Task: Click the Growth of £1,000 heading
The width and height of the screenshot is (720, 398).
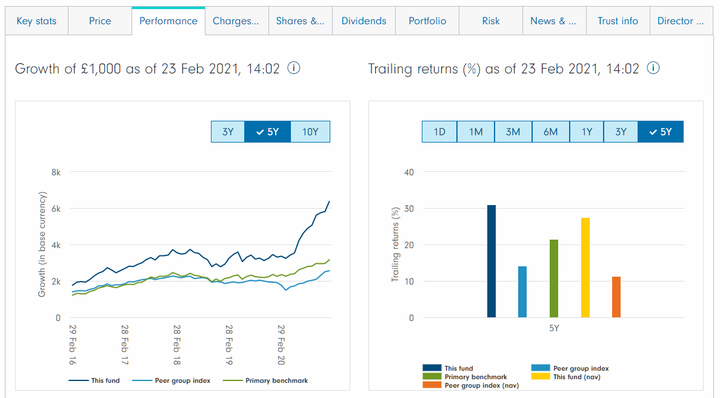Action: (x=147, y=69)
